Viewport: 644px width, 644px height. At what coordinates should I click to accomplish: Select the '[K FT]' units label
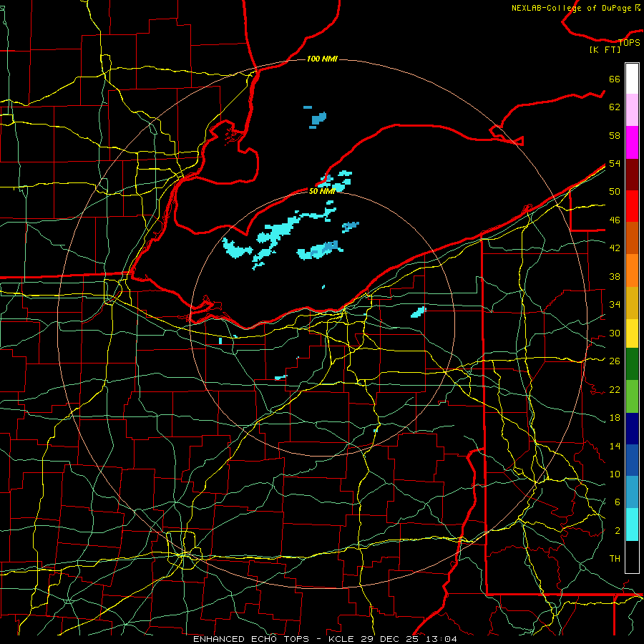(605, 49)
